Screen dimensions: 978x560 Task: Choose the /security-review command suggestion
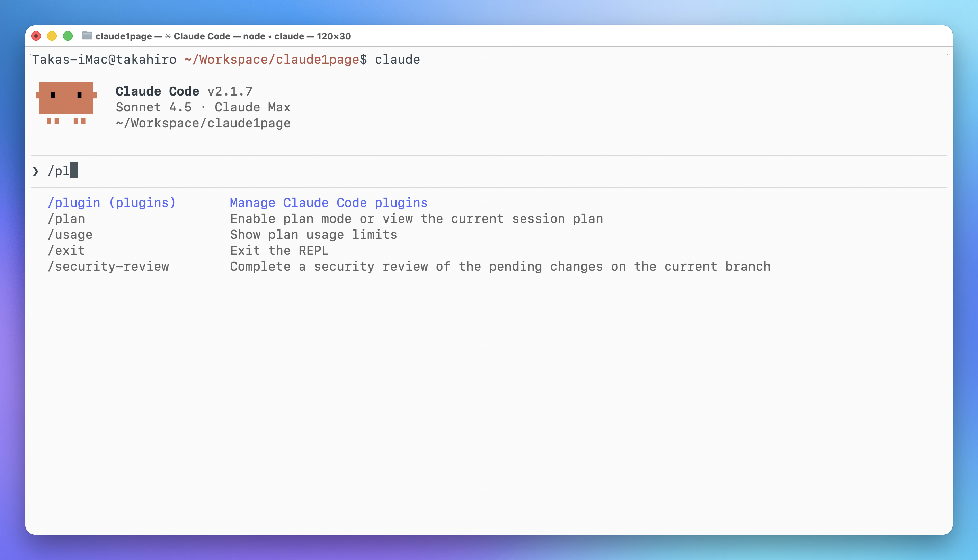pyautogui.click(x=108, y=267)
